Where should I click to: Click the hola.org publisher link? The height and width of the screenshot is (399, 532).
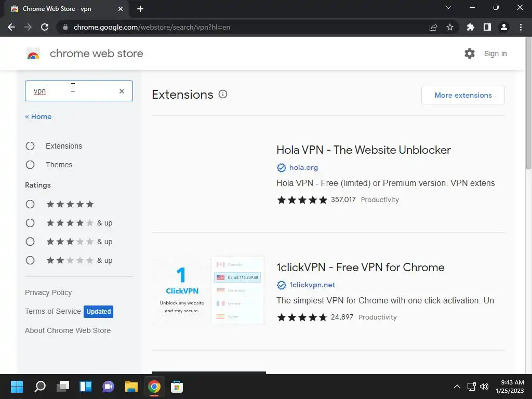tap(303, 167)
